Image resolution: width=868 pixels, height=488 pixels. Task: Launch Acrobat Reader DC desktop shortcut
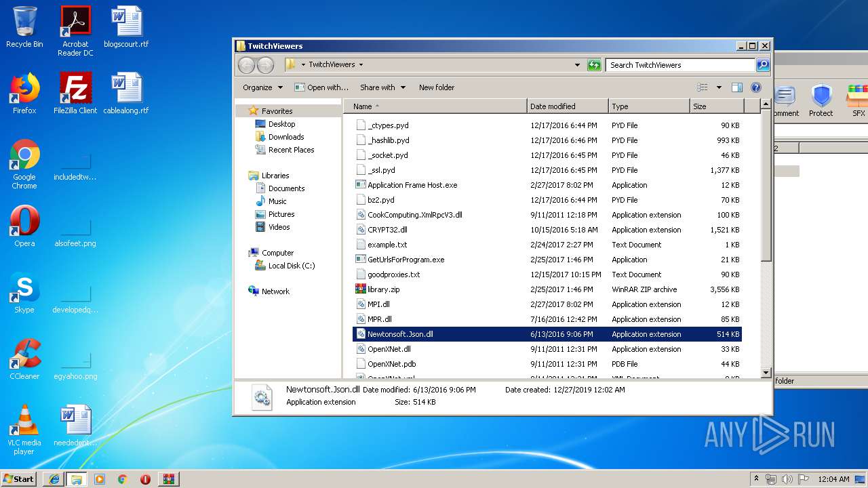(75, 31)
